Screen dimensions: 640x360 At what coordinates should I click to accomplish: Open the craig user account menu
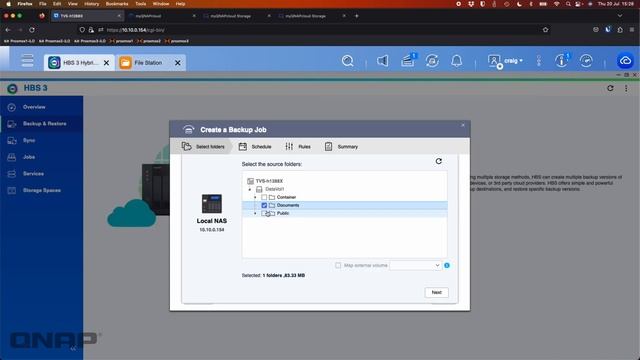coord(505,61)
